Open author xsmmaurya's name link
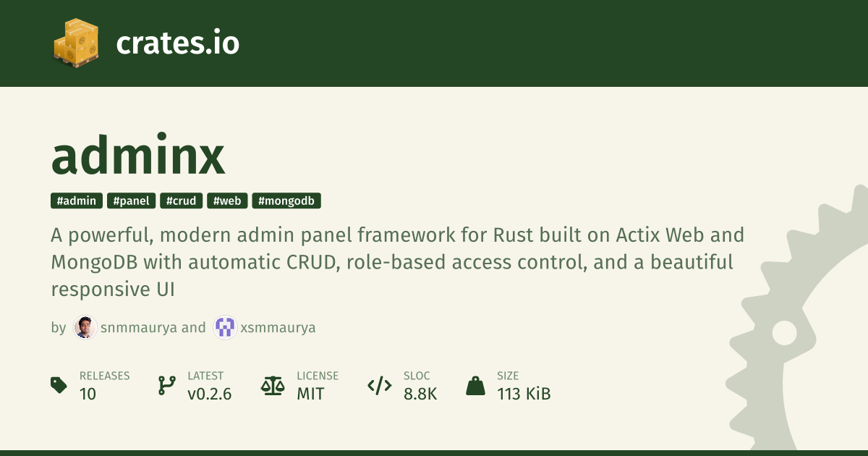The width and height of the screenshot is (868, 456). [278, 328]
